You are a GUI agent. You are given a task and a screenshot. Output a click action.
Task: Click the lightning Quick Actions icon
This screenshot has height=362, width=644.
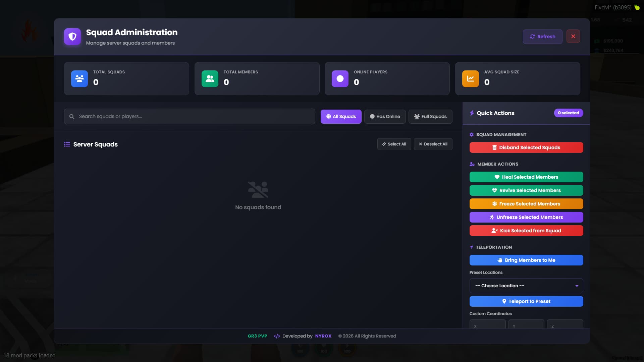[472, 113]
